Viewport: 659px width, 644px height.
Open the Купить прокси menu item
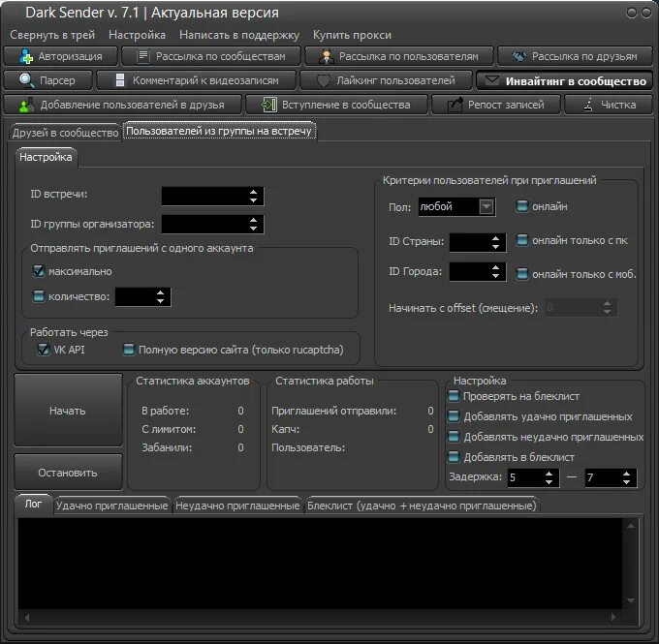click(352, 35)
